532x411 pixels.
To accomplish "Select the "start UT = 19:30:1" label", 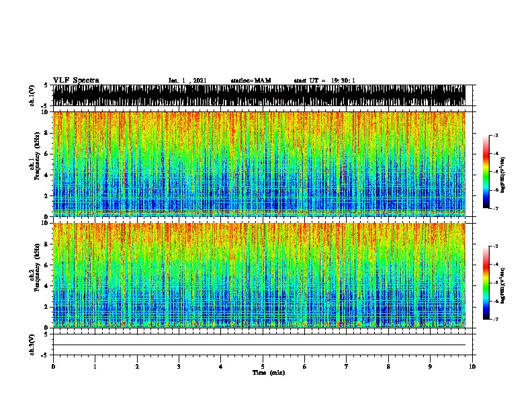I will point(324,81).
